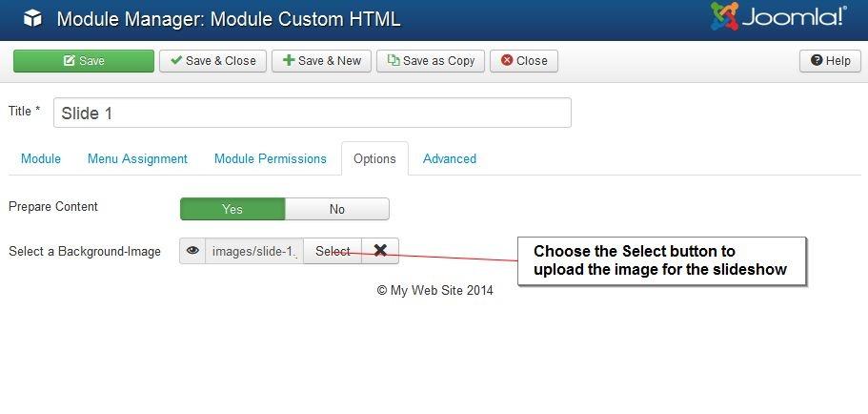This screenshot has width=868, height=414.
Task: Set Prepare Content to No
Action: 336,209
